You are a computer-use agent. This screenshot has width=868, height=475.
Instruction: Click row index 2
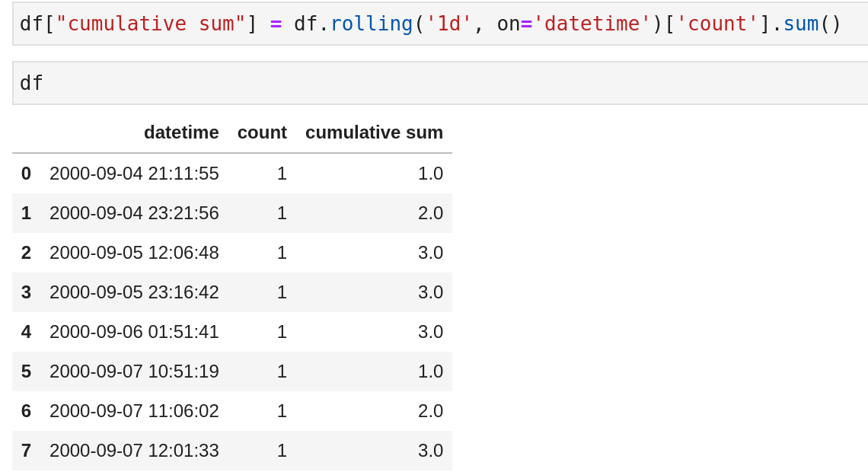click(26, 253)
